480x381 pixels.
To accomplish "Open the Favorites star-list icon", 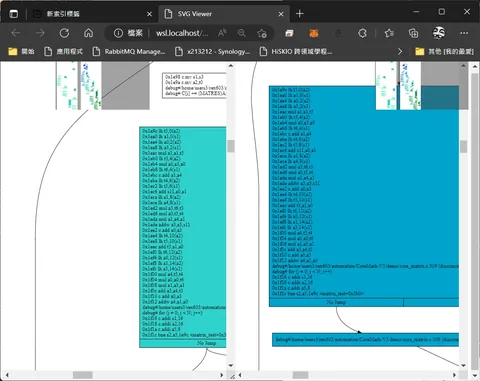I will pos(389,33).
